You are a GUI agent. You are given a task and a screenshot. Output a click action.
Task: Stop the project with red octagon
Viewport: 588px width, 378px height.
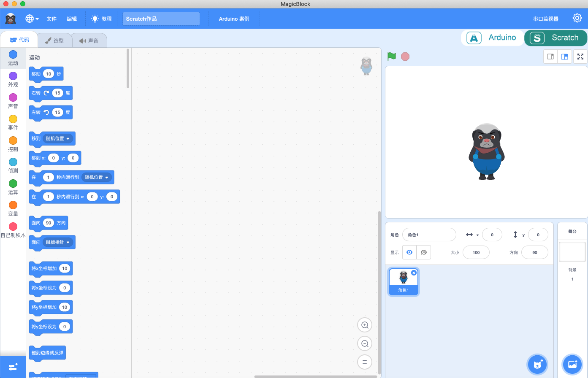(405, 57)
